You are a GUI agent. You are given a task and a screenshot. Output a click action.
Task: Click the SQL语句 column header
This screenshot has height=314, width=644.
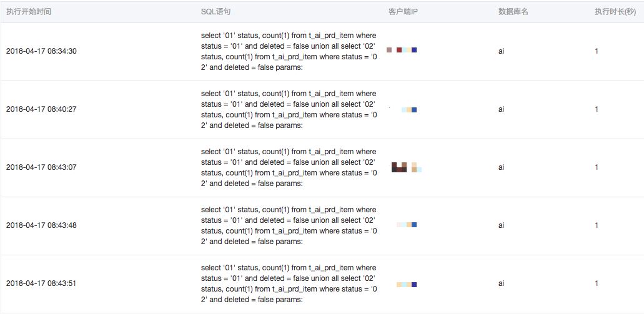(215, 12)
